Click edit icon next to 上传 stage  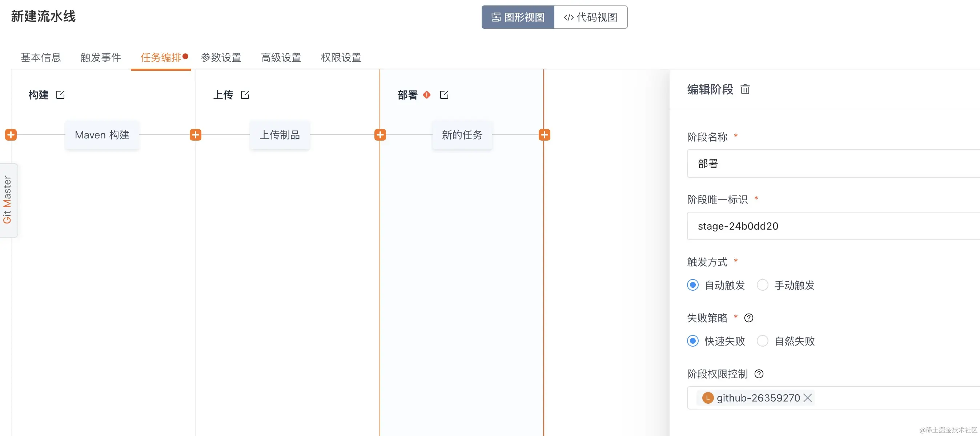(245, 95)
